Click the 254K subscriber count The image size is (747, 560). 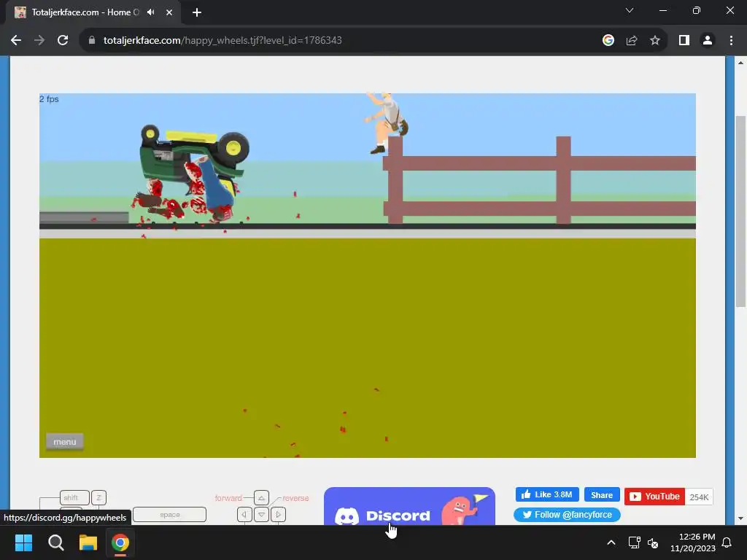(x=699, y=497)
